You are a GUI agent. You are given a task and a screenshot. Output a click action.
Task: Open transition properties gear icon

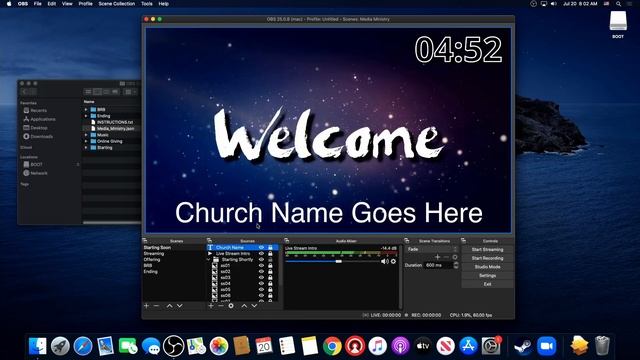point(455,257)
